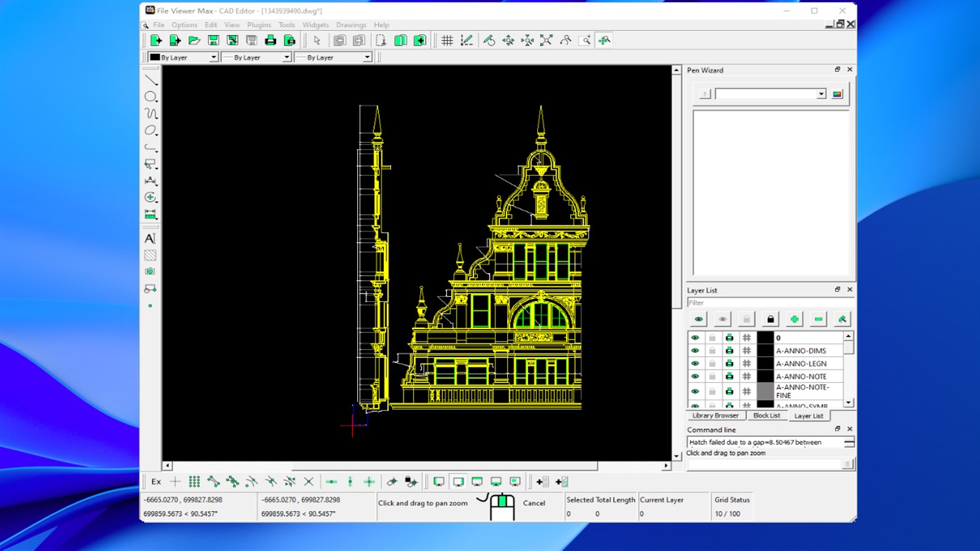Viewport: 980px width, 551px height.
Task: Click the green plus add layer button
Action: tap(794, 319)
